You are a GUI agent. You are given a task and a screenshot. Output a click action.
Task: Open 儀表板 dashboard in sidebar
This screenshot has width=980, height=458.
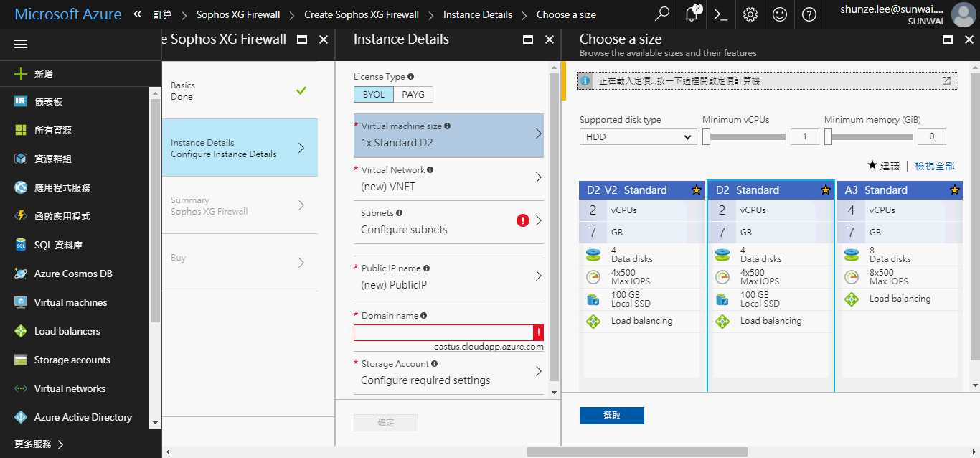75,102
